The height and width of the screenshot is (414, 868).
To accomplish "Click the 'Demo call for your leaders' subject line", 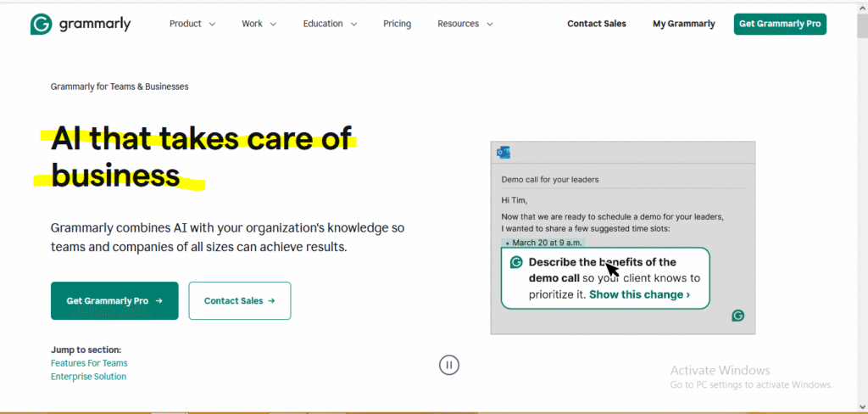I will 549,180.
